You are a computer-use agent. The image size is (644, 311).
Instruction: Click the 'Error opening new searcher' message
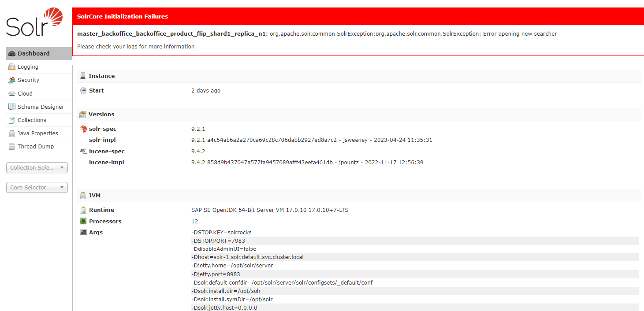tap(520, 33)
